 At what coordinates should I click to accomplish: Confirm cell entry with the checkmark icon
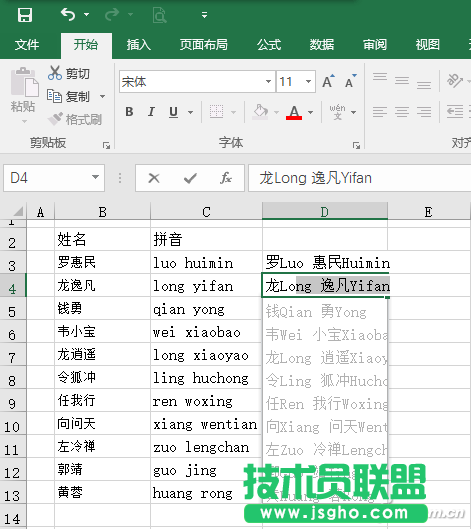pyautogui.click(x=190, y=178)
